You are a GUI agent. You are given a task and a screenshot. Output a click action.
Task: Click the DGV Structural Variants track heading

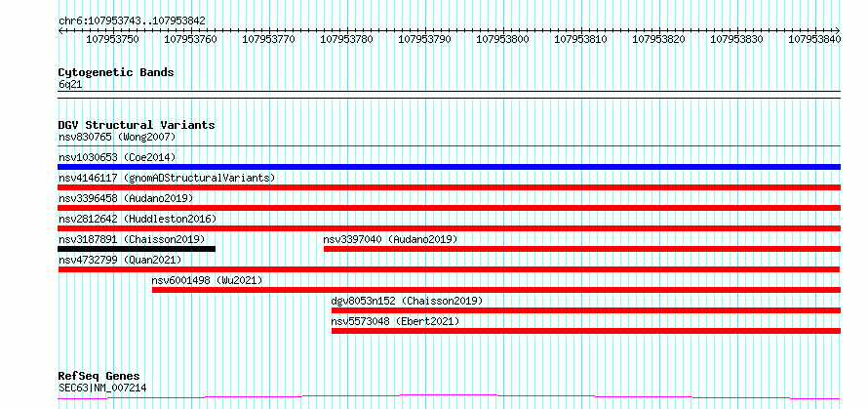coord(137,125)
